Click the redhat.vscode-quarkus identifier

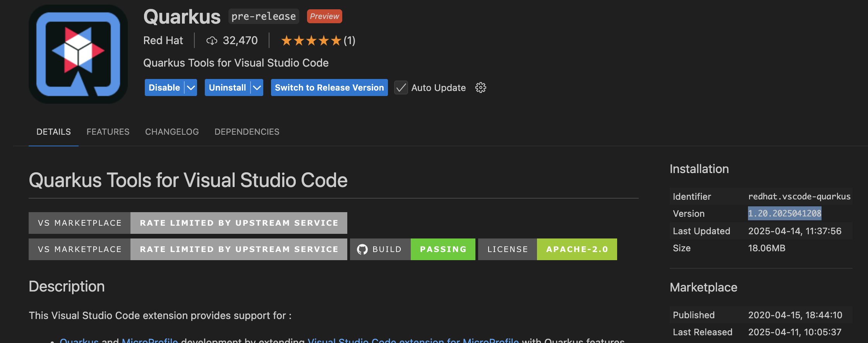click(x=799, y=197)
